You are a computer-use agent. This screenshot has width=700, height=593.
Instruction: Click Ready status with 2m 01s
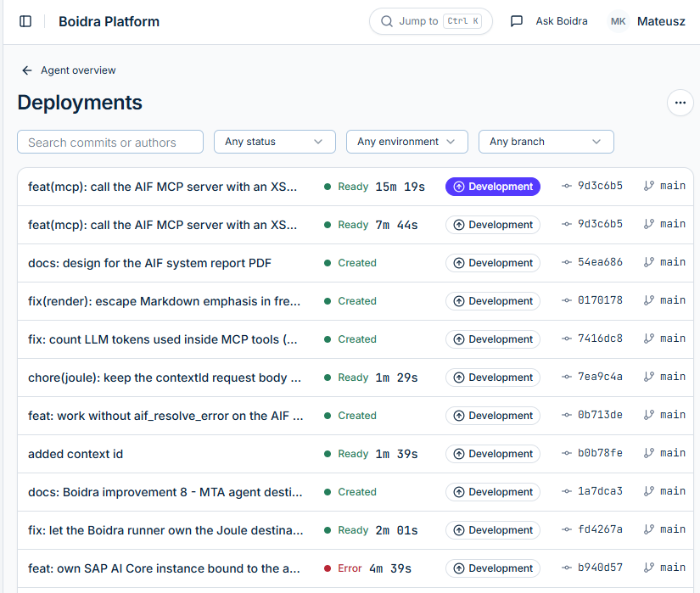[353, 530]
